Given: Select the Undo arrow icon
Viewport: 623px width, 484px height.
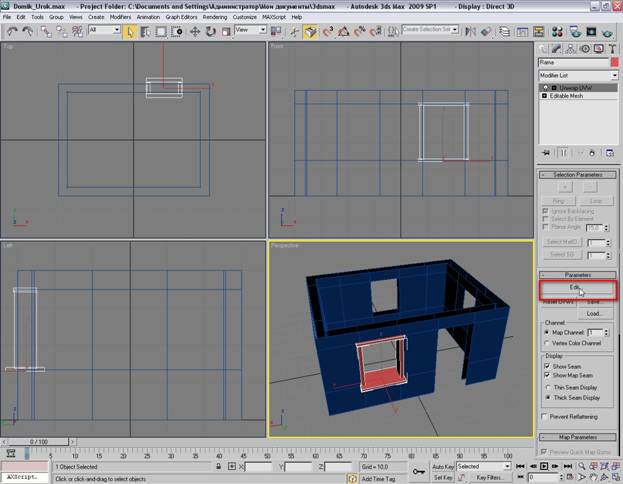Looking at the screenshot, I should pyautogui.click(x=12, y=31).
